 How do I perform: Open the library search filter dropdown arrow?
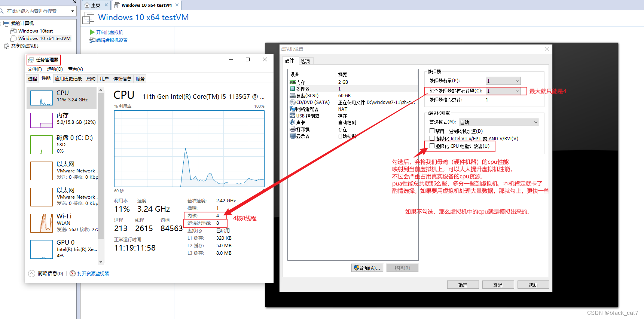[73, 11]
